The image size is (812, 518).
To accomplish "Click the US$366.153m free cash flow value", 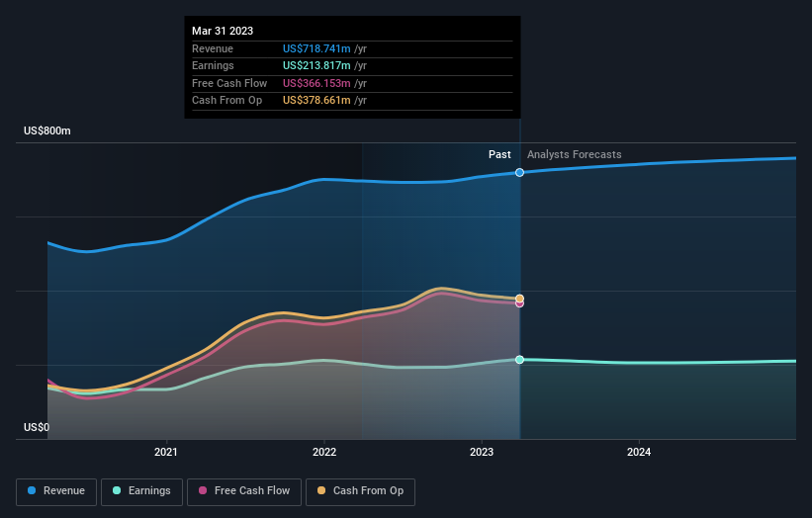I will (316, 83).
